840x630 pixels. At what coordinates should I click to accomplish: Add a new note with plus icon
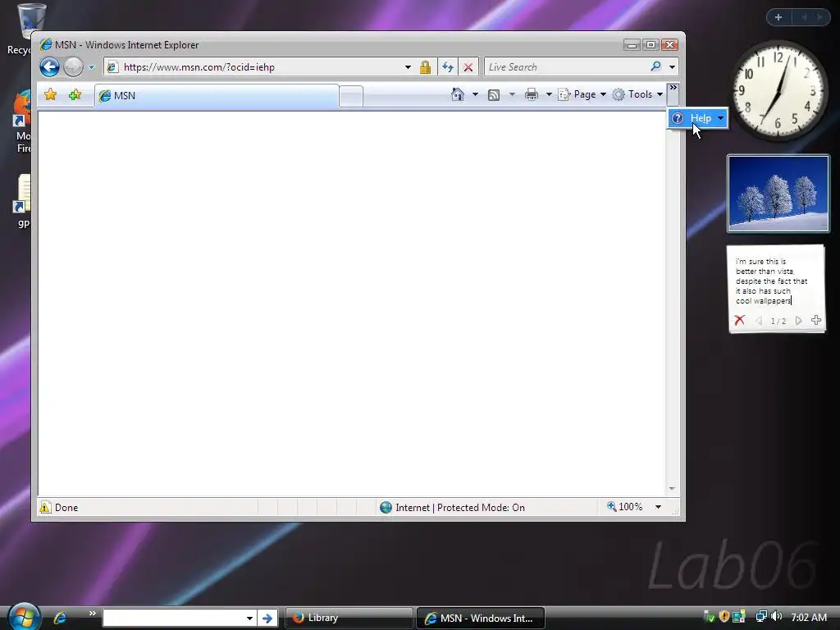tap(816, 320)
